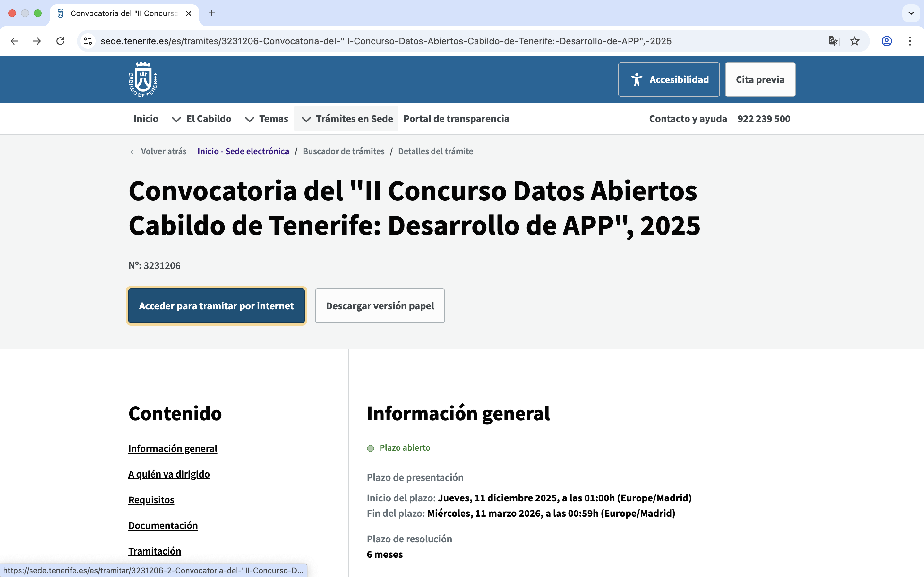924x577 pixels.
Task: Expand the El Cabildo dropdown menu
Action: (x=209, y=119)
